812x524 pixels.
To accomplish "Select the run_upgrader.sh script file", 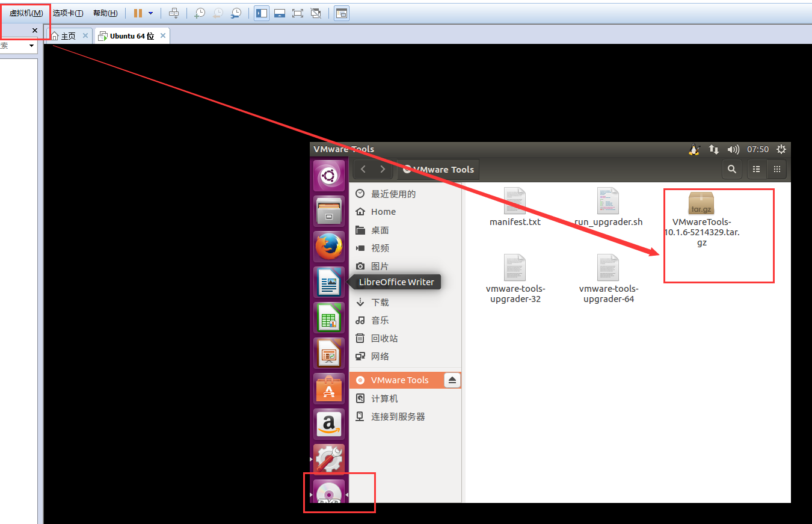I will pos(608,207).
